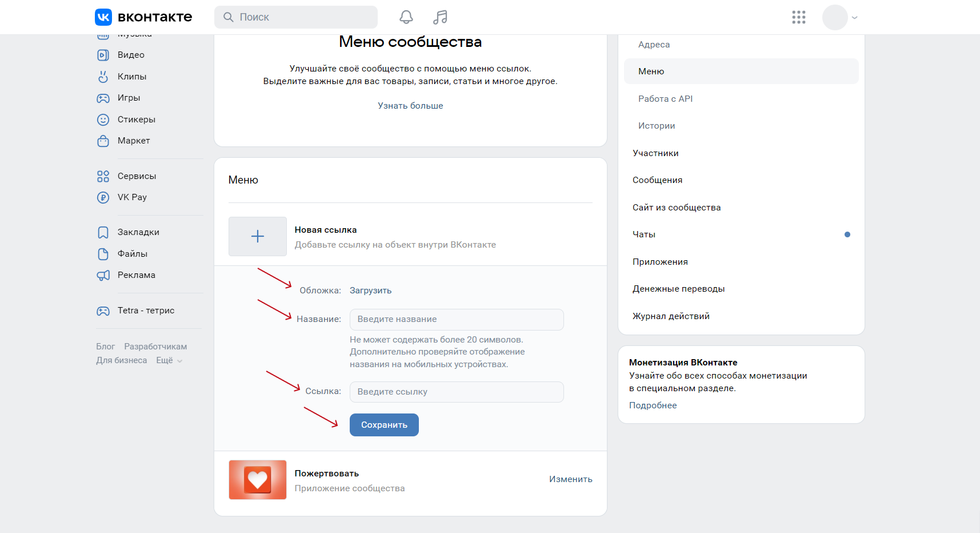The height and width of the screenshot is (533, 980).
Task: Click Загрузить to upload cover
Action: click(x=370, y=291)
